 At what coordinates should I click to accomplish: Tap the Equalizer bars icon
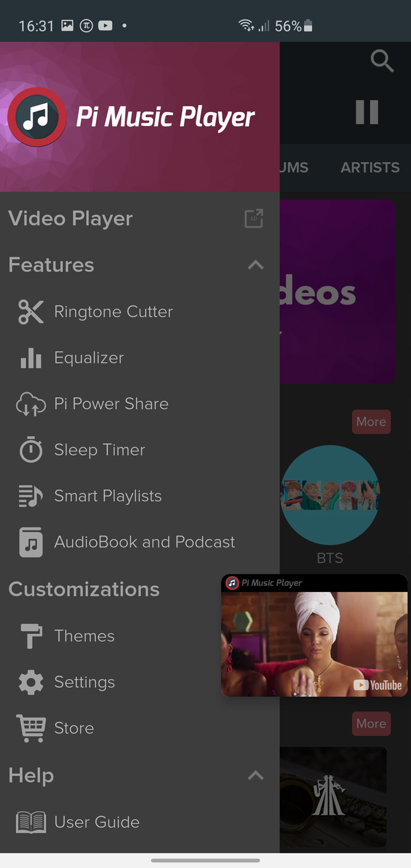coord(31,358)
